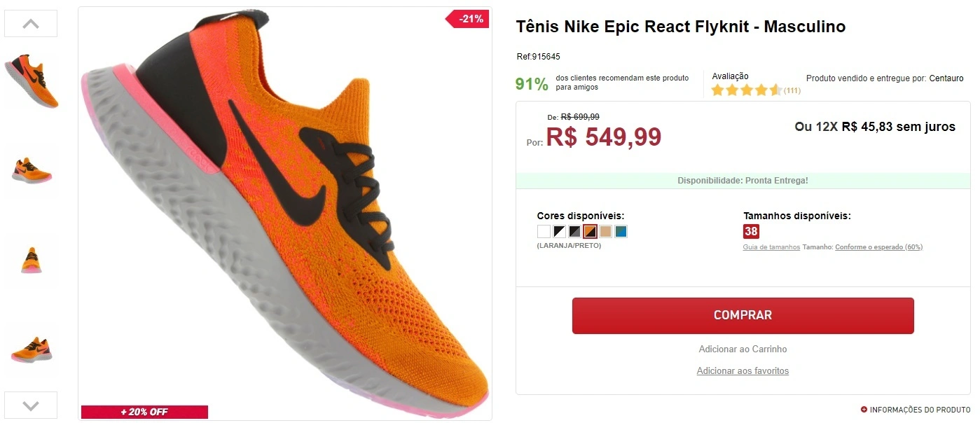Image resolution: width=980 pixels, height=423 pixels.
Task: Select the cinza color swatch
Action: tap(574, 230)
